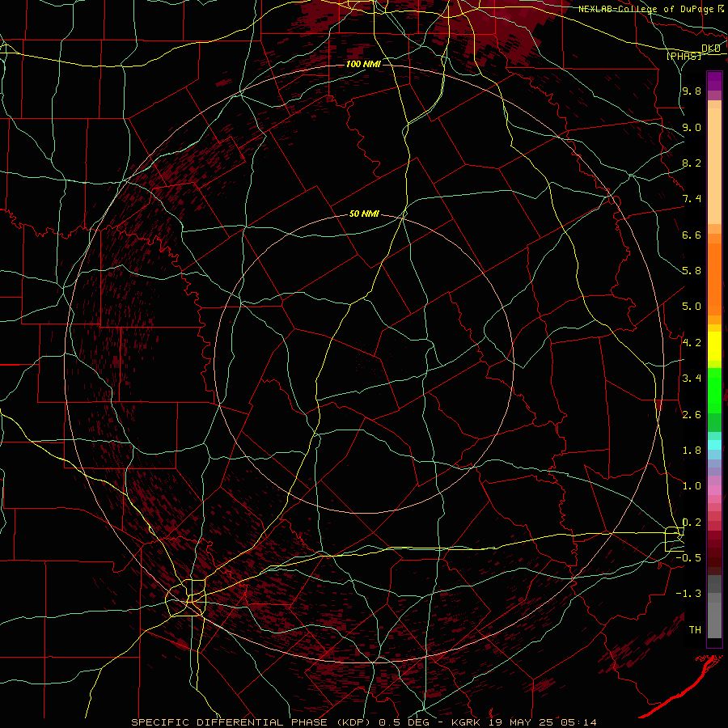Click the -1.3 scale value

coord(688,594)
